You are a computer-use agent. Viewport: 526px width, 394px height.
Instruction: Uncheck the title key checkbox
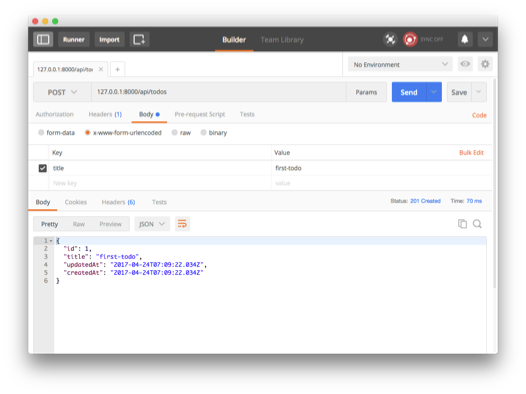click(x=43, y=168)
